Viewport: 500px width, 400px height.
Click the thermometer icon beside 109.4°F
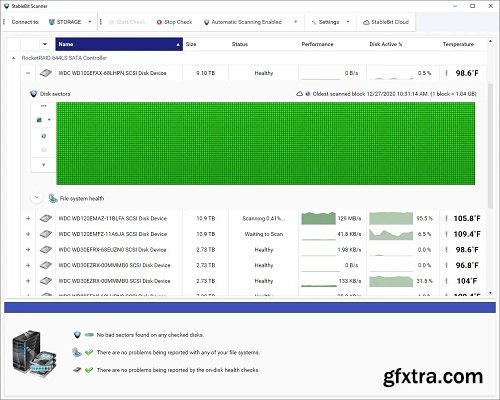click(446, 234)
